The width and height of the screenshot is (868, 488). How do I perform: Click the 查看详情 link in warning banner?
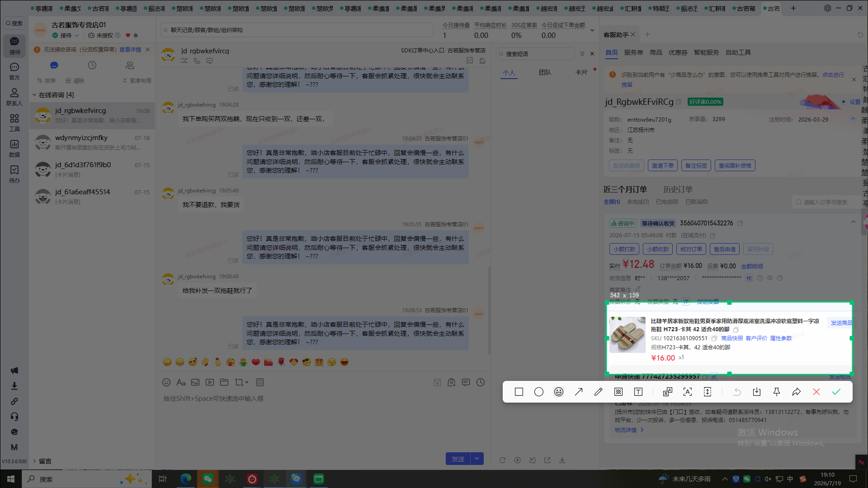point(130,50)
